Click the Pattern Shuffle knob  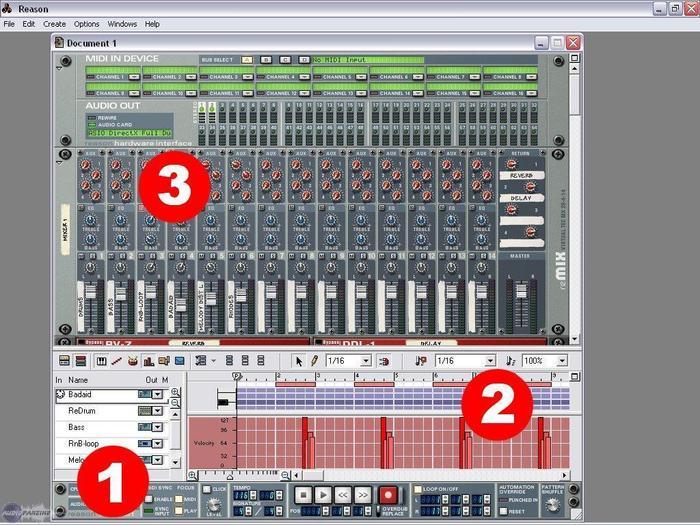(x=553, y=505)
